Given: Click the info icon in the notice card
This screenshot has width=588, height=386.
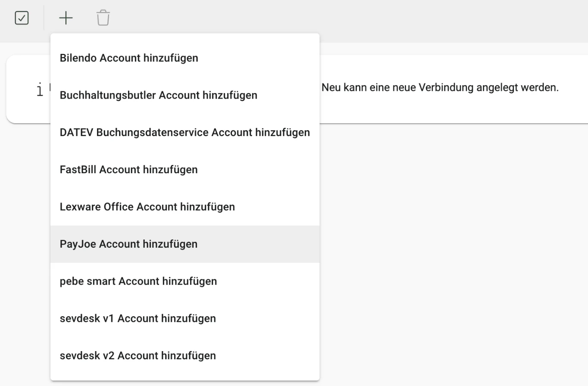Looking at the screenshot, I should [x=40, y=90].
